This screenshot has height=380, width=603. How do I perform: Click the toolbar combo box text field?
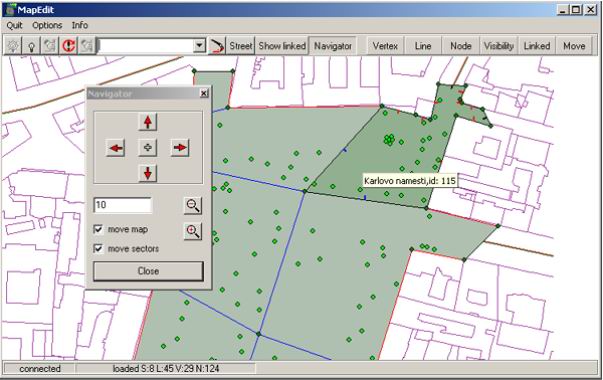tap(146, 45)
